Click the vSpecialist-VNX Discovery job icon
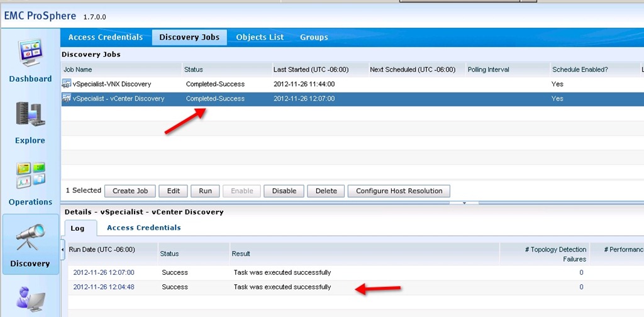 (67, 84)
